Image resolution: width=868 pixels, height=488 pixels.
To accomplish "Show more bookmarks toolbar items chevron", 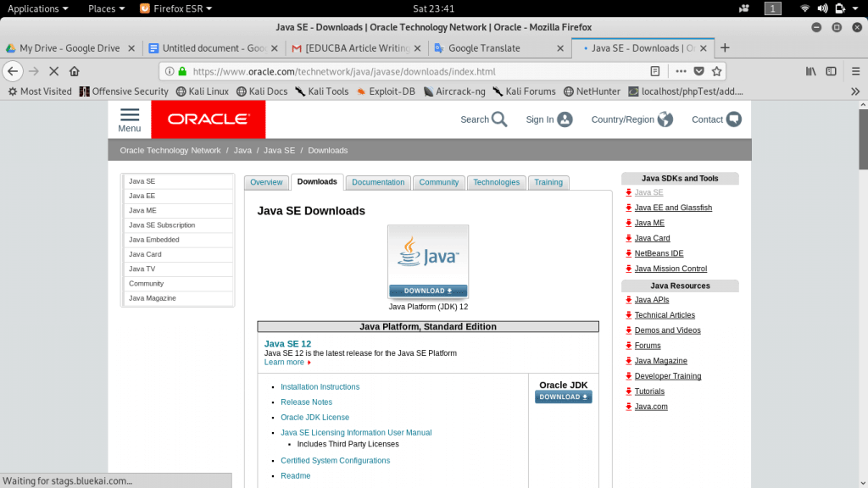I will coord(854,91).
